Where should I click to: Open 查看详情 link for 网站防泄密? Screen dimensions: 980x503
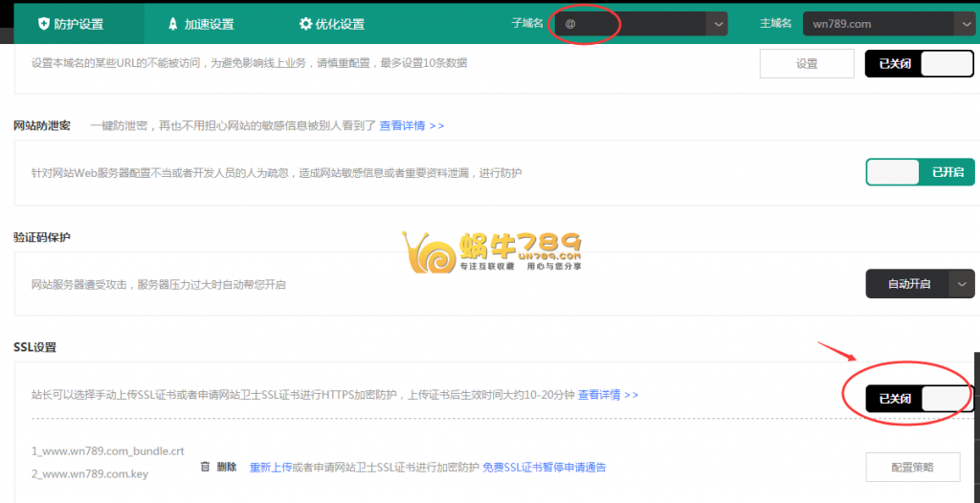(412, 125)
